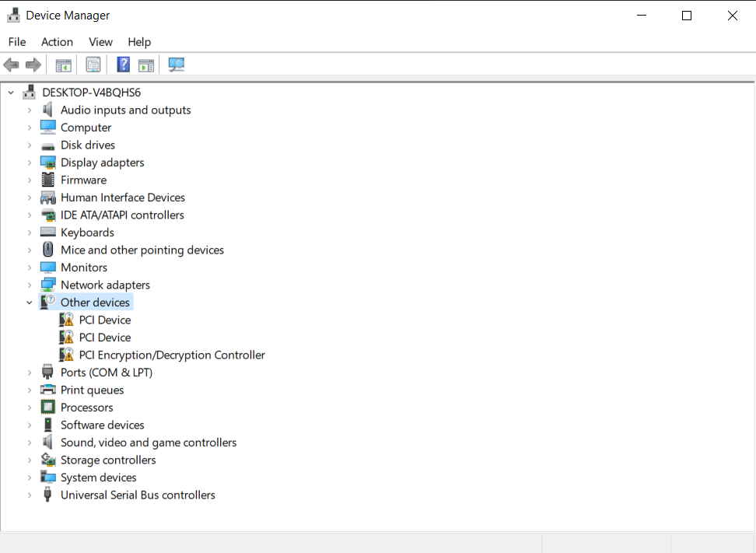
Task: Collapse the DESKTOP-V4BQHS6 root node
Action: point(11,92)
